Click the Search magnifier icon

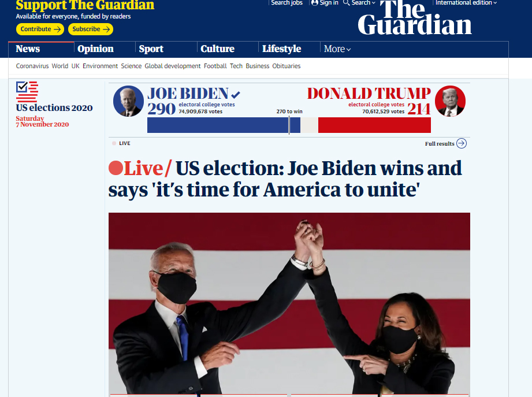click(x=346, y=3)
